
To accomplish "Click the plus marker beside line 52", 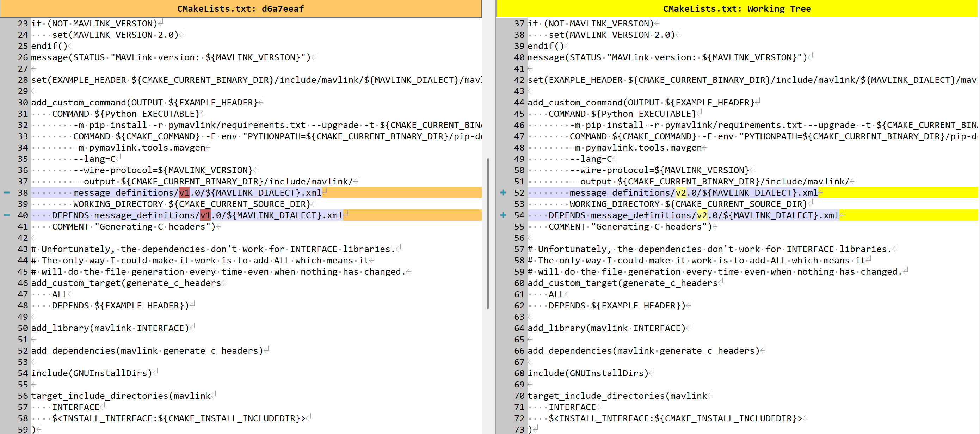I will point(503,192).
